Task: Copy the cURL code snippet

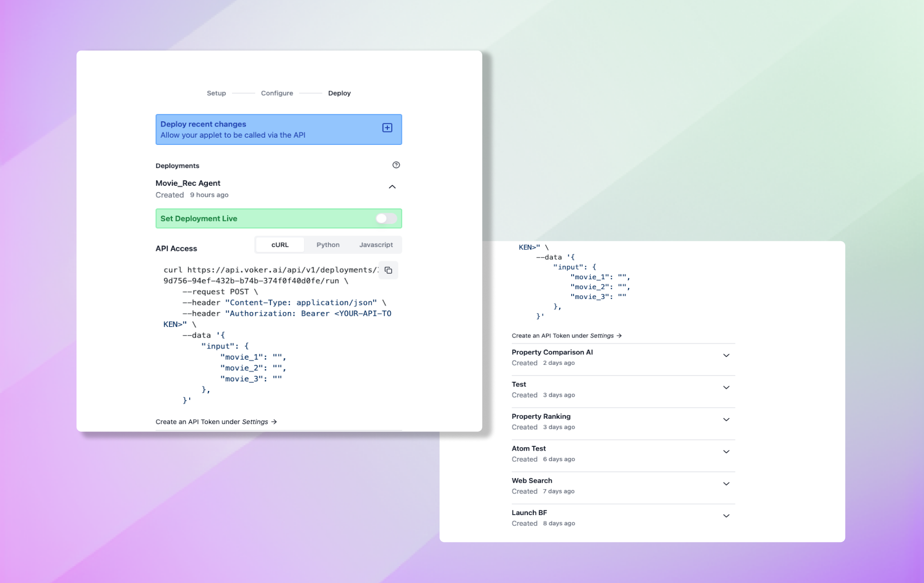Action: [388, 270]
